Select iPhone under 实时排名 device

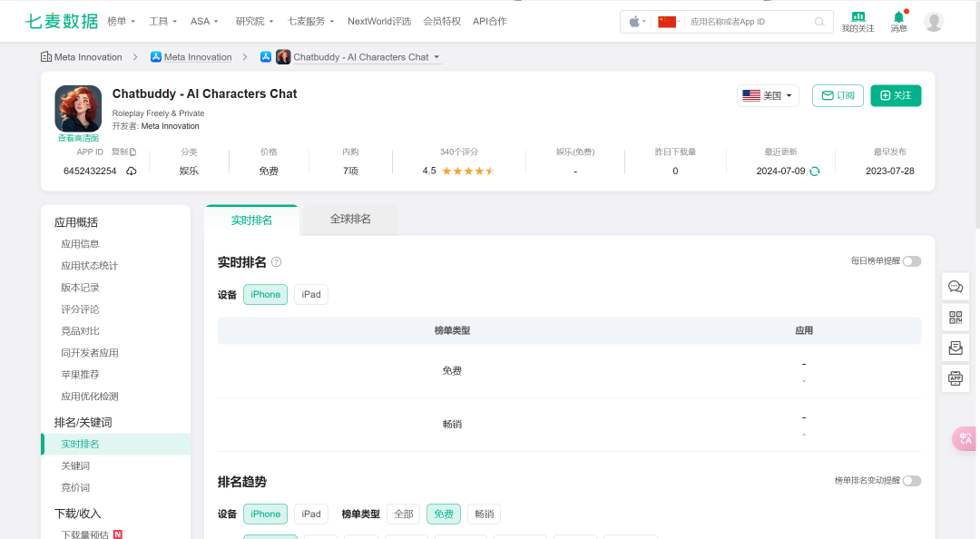[x=266, y=295]
